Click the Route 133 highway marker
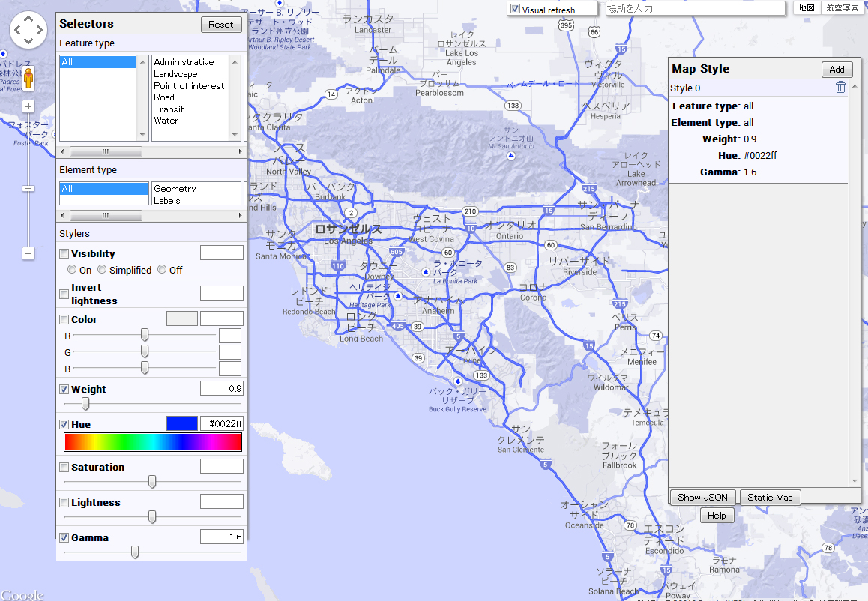The height and width of the screenshot is (601, 868). coord(481,375)
